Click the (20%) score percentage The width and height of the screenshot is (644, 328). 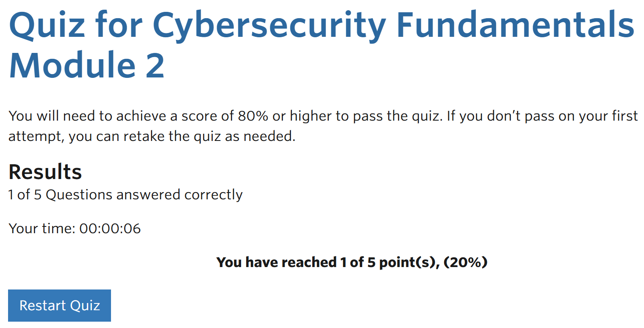(x=466, y=262)
